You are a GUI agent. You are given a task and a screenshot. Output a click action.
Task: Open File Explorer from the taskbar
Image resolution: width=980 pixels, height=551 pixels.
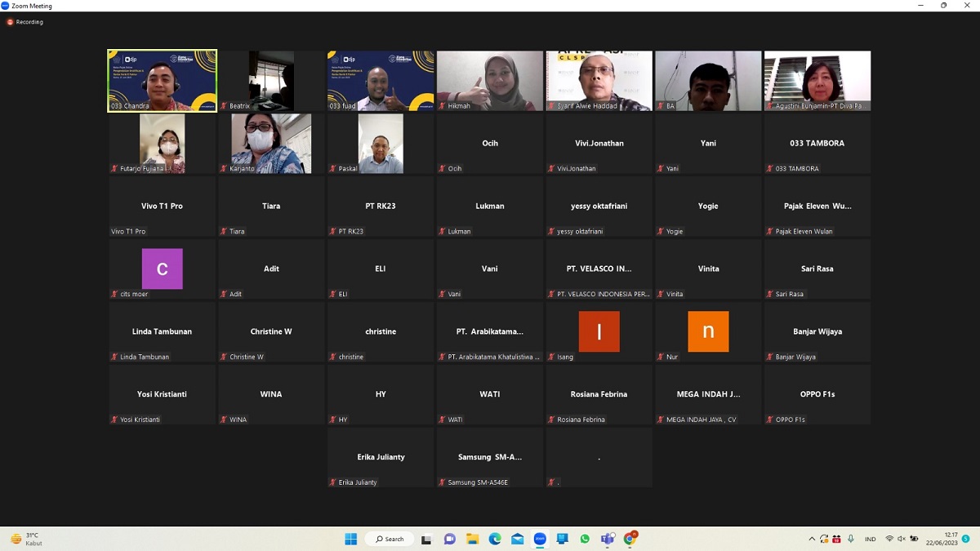(x=472, y=539)
